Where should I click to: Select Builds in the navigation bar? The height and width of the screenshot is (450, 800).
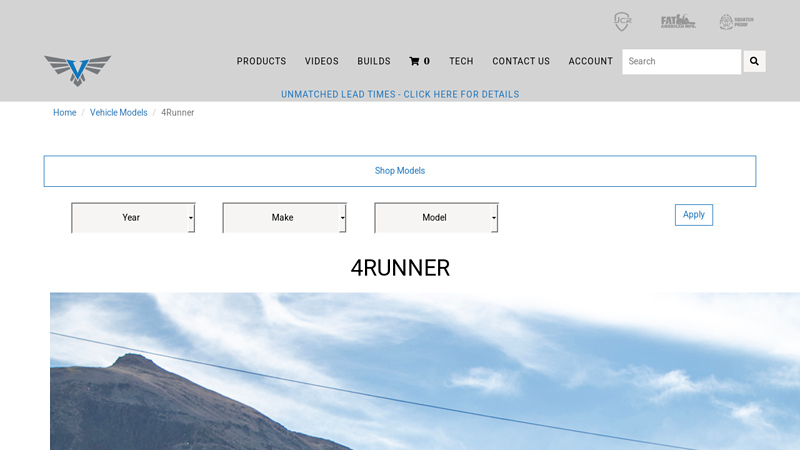pyautogui.click(x=374, y=61)
